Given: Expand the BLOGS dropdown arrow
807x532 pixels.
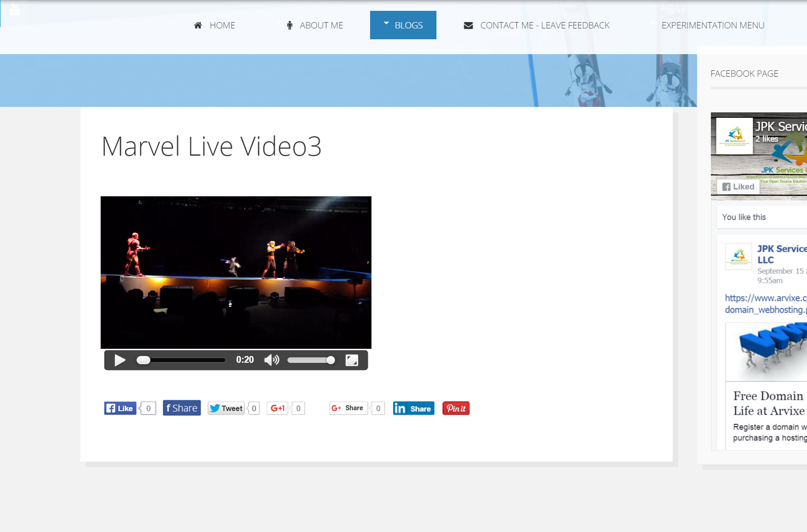Looking at the screenshot, I should (x=386, y=23).
